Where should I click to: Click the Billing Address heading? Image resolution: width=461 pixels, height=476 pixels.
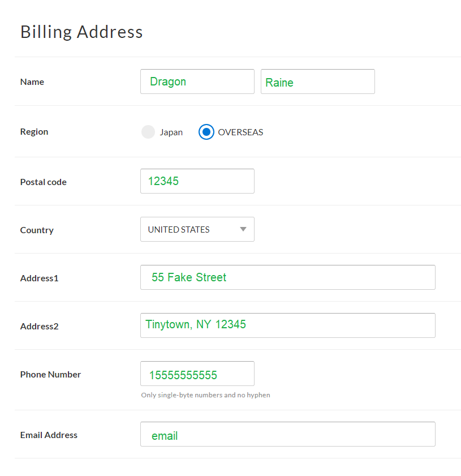click(x=81, y=32)
